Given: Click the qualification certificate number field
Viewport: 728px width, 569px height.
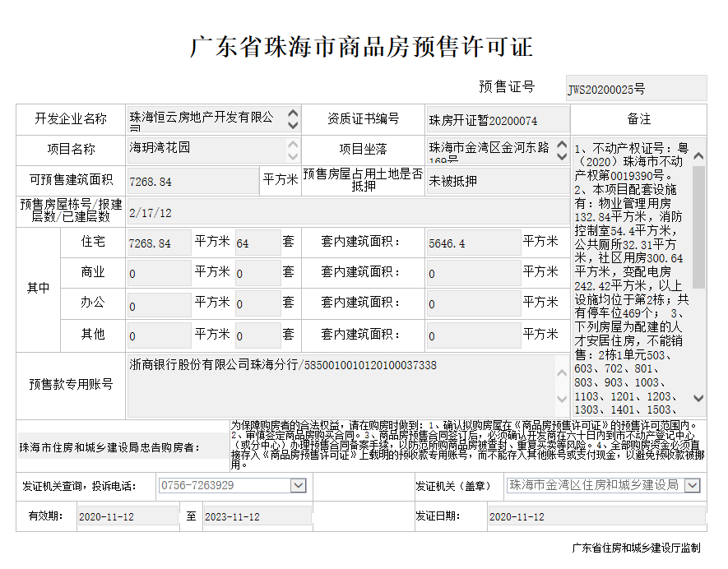Looking at the screenshot, I should coord(497,120).
